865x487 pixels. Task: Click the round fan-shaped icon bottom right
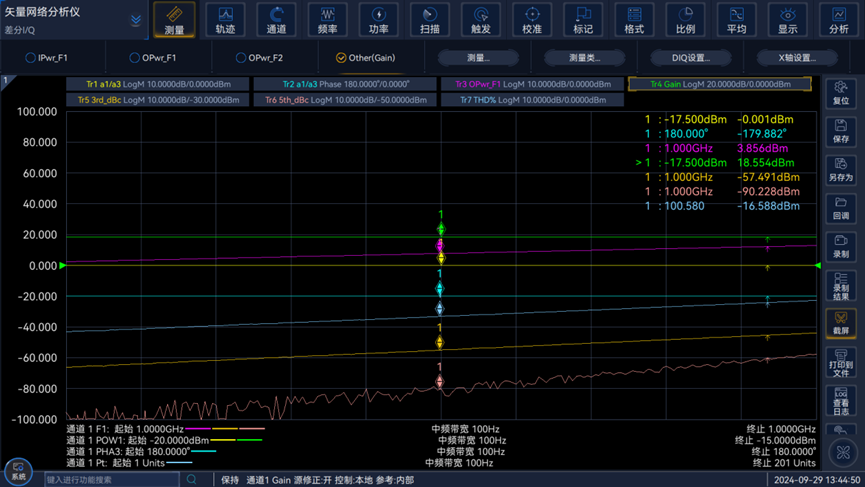[843, 453]
